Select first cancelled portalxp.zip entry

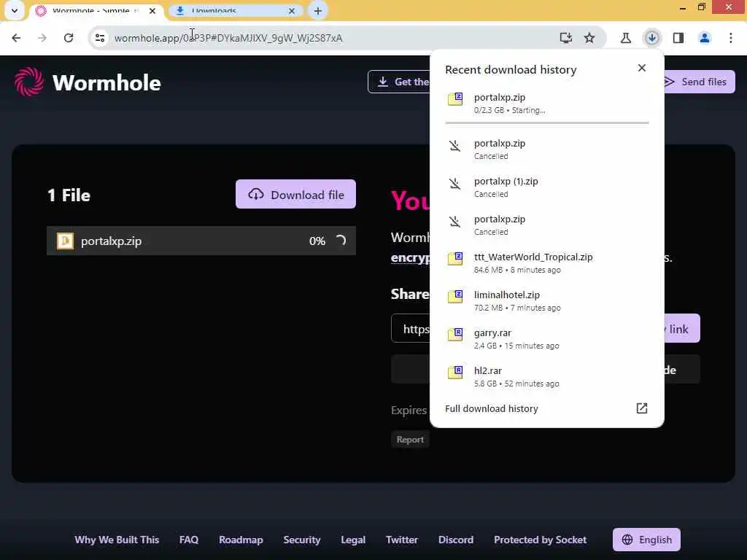[547, 149]
